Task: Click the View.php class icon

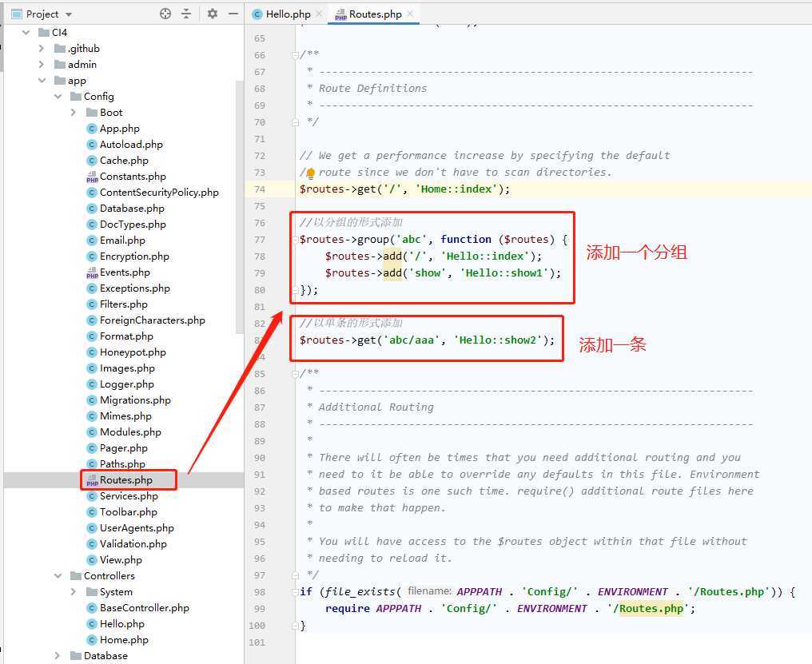Action: coord(92,560)
